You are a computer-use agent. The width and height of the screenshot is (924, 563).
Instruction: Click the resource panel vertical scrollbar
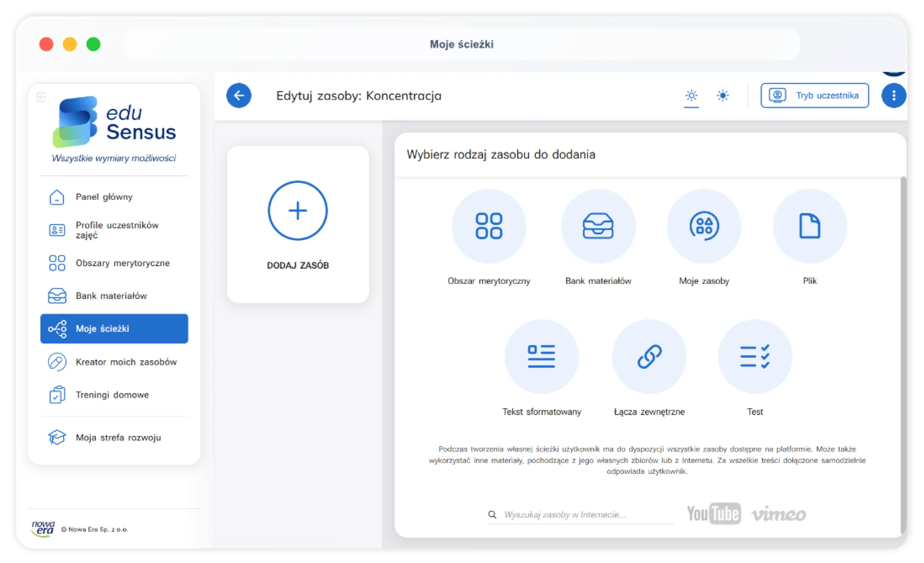pyautogui.click(x=903, y=355)
